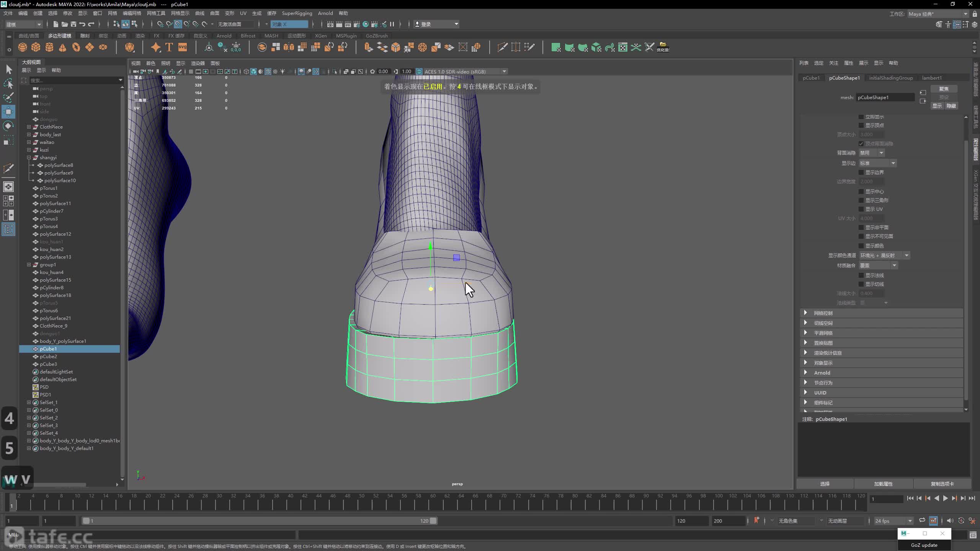Click the 聚焦 button
Screen dimensions: 980x551
(x=944, y=89)
